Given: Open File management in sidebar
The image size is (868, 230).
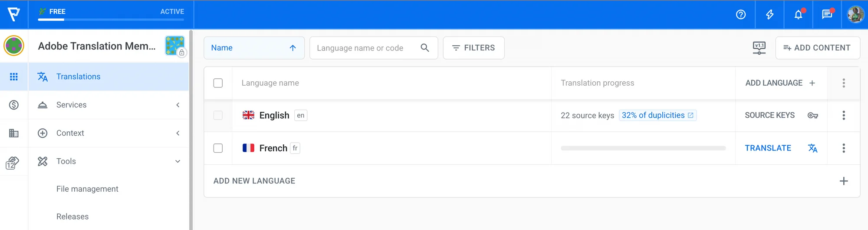Looking at the screenshot, I should [87, 189].
